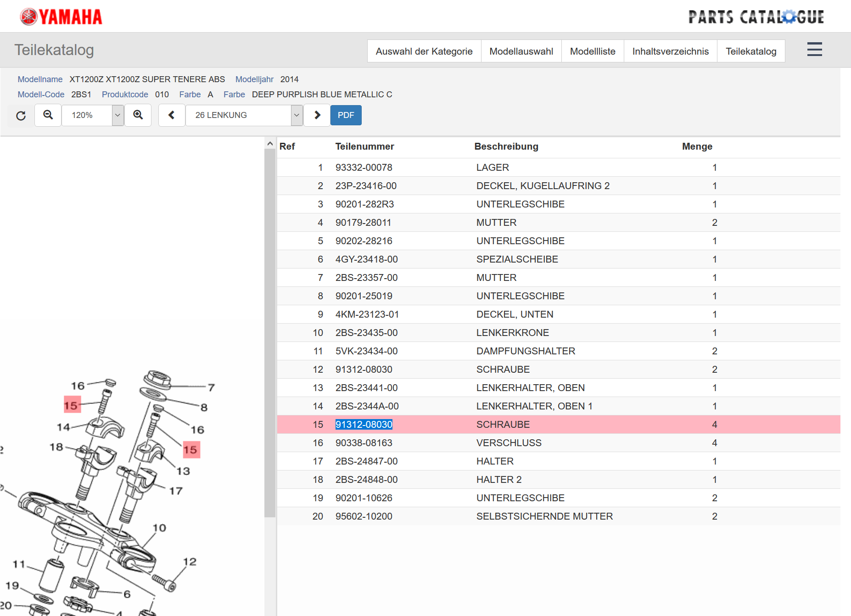Open the Auswahl der Kategorie tab
This screenshot has width=851, height=616.
tap(424, 51)
